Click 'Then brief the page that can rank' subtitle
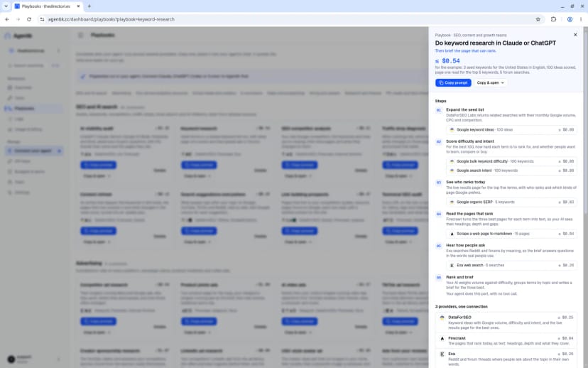The width and height of the screenshot is (588, 368). tap(465, 50)
